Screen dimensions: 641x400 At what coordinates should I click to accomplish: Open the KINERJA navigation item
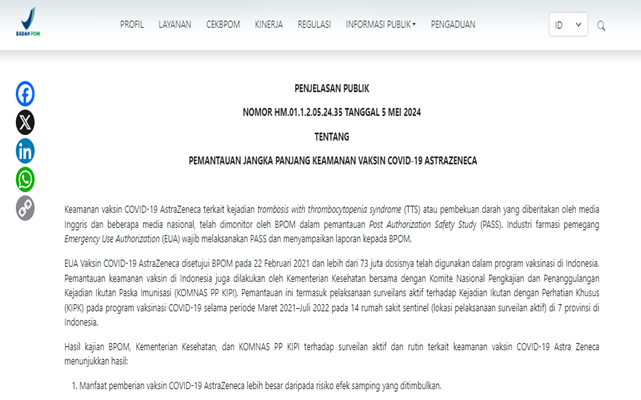pyautogui.click(x=269, y=24)
